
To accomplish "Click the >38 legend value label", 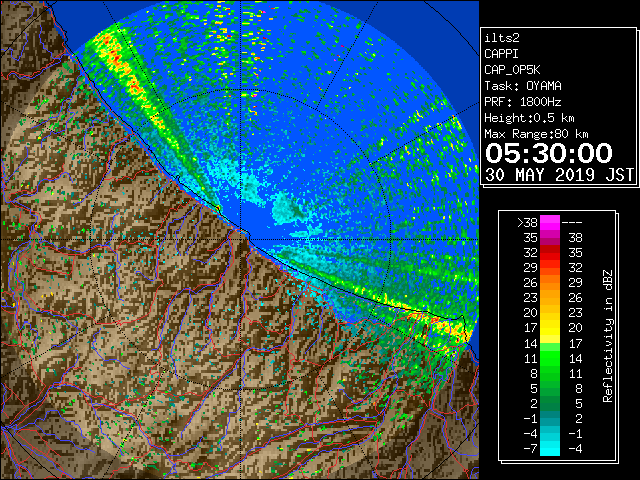I will pos(527,223).
